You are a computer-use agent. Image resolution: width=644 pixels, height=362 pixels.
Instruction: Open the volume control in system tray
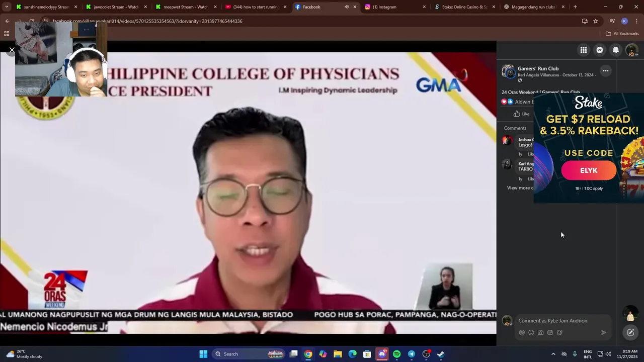coord(608,354)
